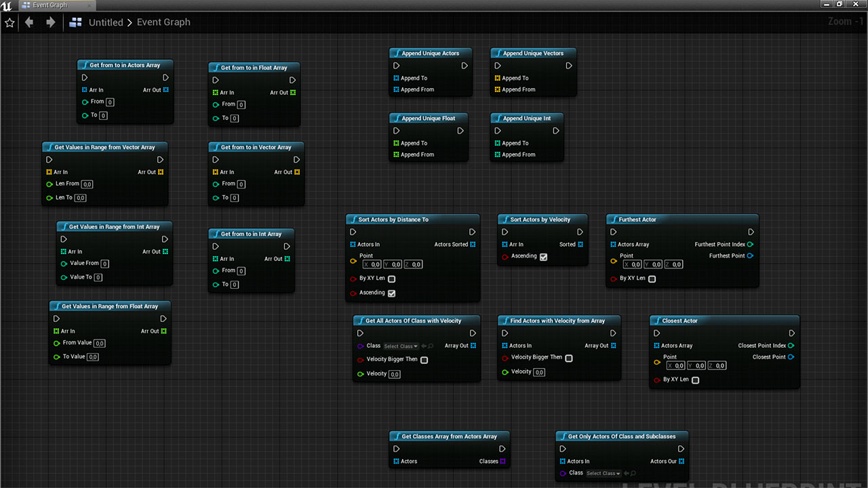Select Furthest Actor node title

pyautogui.click(x=637, y=220)
